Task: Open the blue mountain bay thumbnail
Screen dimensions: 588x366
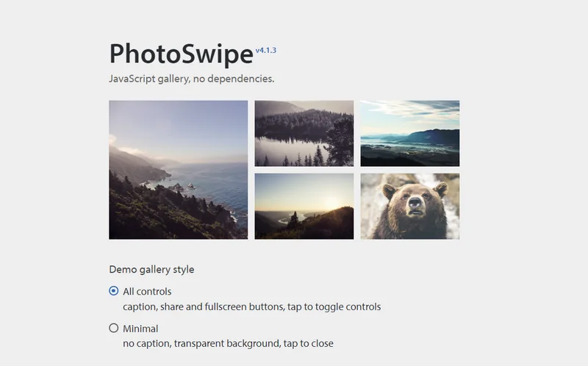Action: (x=410, y=133)
